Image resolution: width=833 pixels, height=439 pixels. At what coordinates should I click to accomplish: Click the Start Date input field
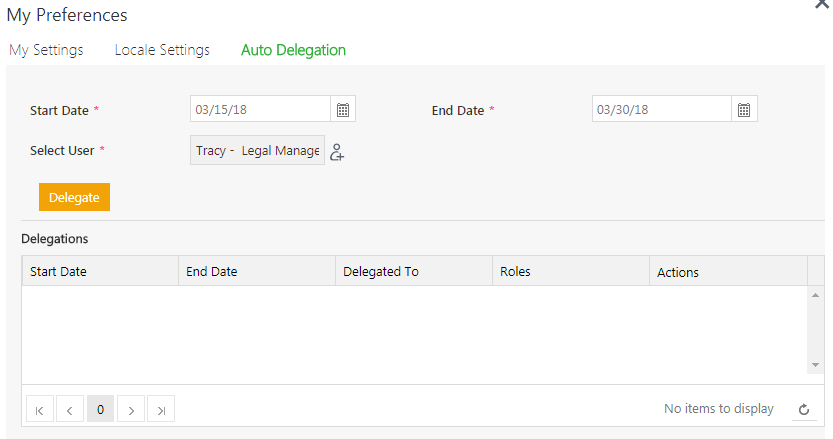260,109
